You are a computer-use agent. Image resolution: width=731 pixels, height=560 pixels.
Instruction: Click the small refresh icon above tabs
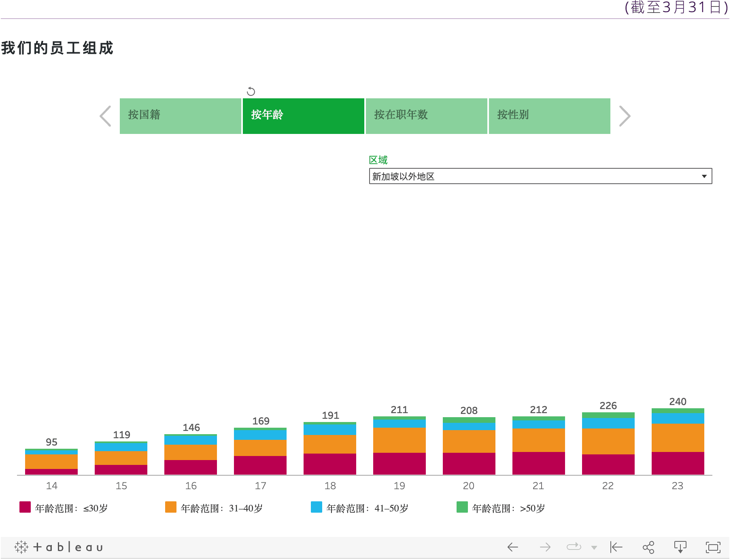[x=251, y=91]
